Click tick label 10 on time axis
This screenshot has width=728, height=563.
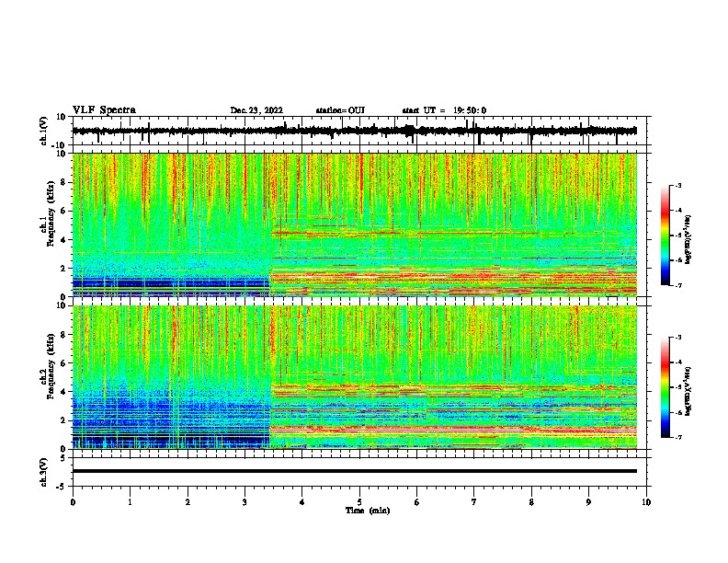click(x=646, y=502)
